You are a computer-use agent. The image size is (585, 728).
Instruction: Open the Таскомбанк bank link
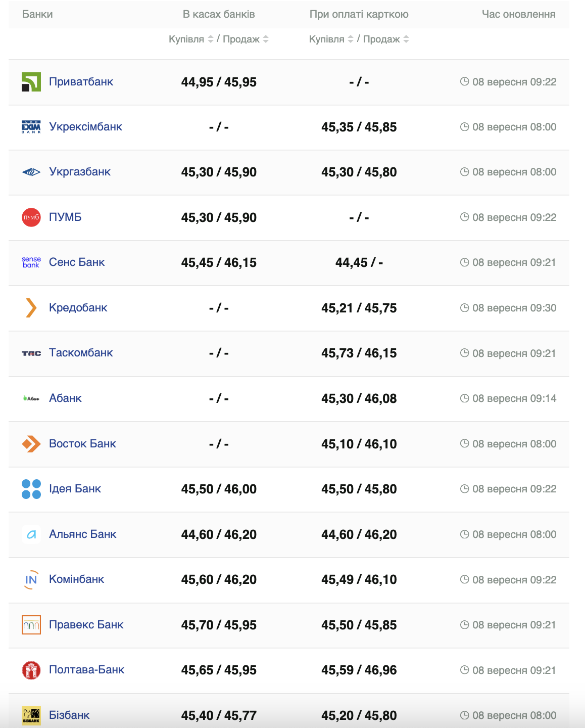[81, 353]
